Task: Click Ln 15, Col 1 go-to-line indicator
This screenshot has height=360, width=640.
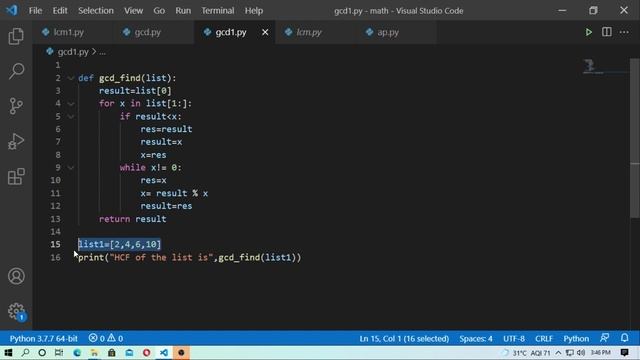Action: [x=404, y=338]
